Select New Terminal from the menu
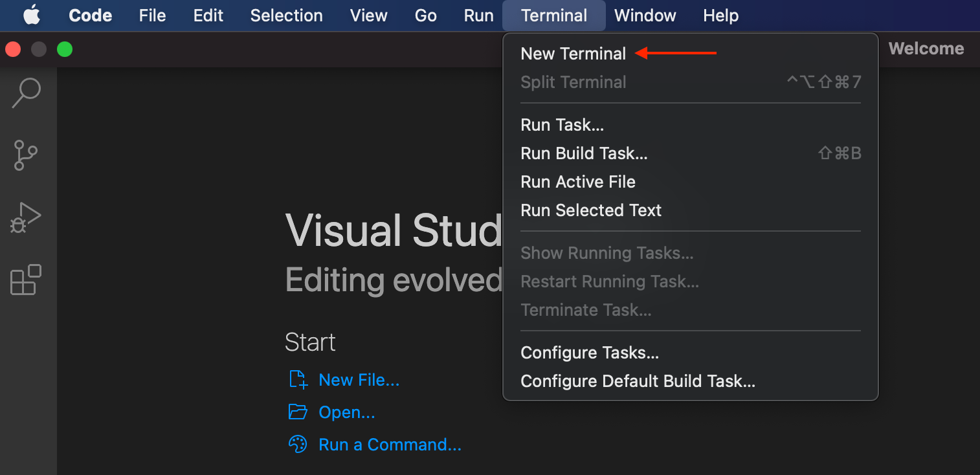Screen dimensions: 980x475 click(x=573, y=54)
